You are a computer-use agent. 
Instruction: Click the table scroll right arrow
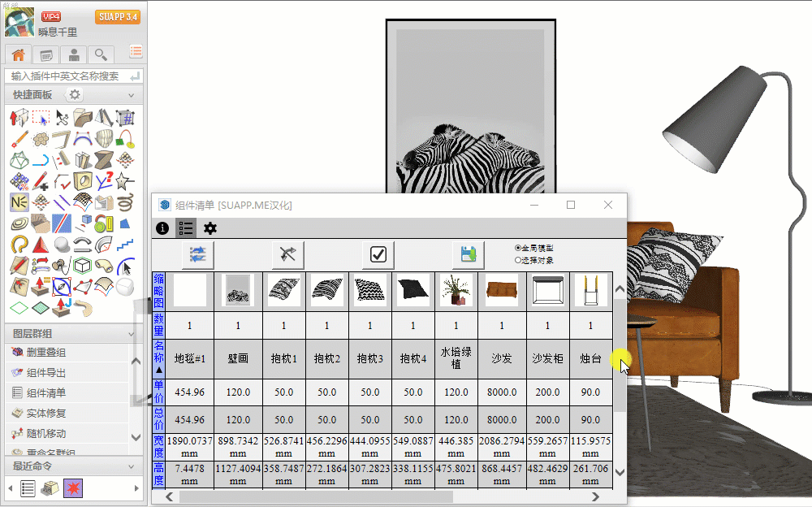(x=595, y=496)
